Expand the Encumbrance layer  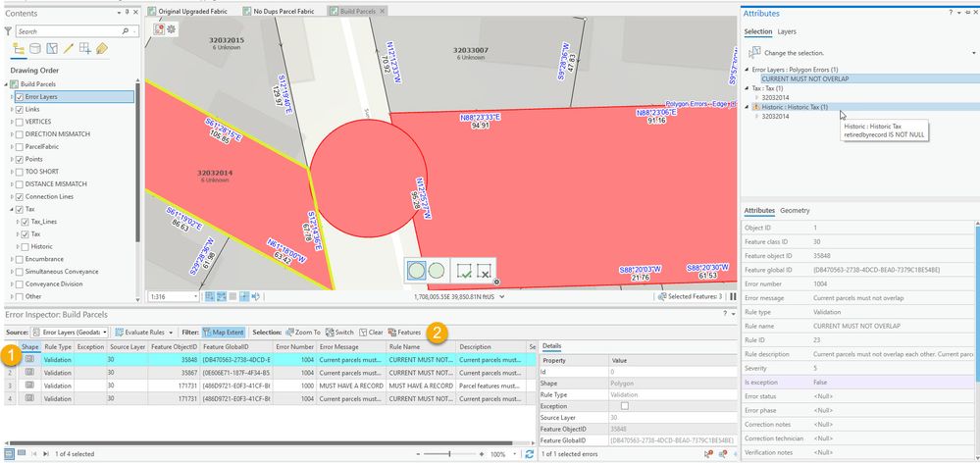(x=12, y=259)
